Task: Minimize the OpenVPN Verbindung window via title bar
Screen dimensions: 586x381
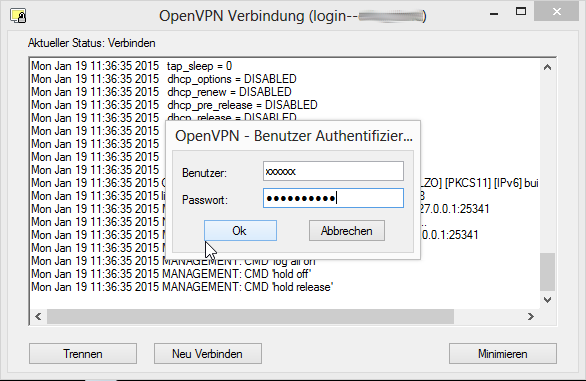Action: pos(494,13)
